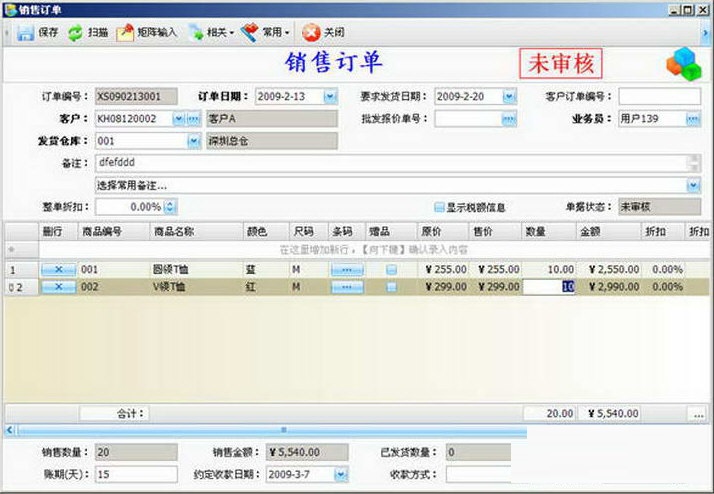Delete row 1 with the X button
The image size is (714, 494).
(x=58, y=270)
